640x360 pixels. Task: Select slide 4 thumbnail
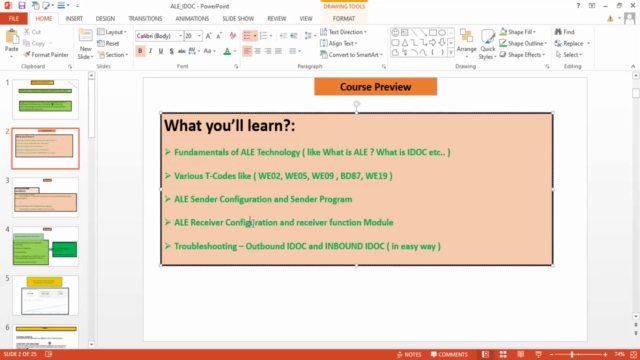tap(45, 246)
